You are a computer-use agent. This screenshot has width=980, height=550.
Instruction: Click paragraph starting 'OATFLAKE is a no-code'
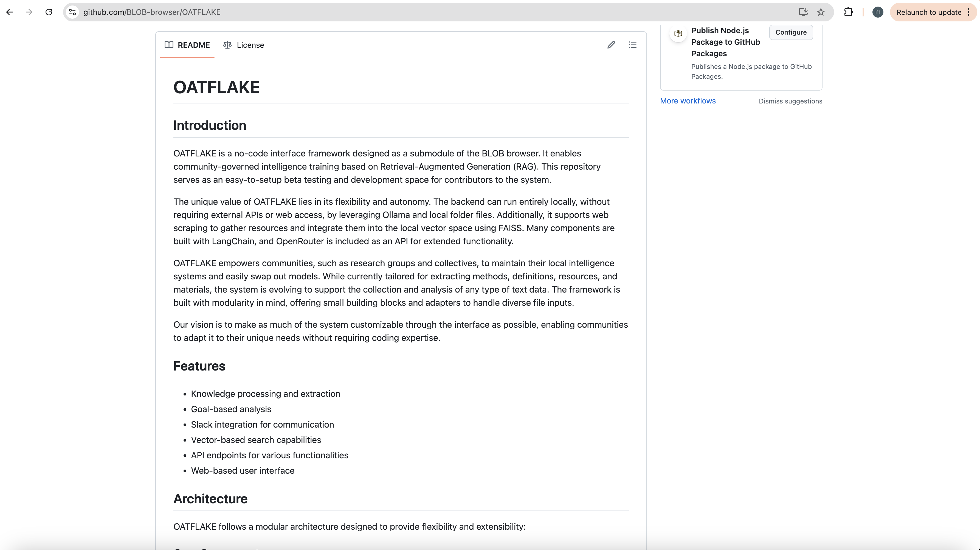(387, 167)
